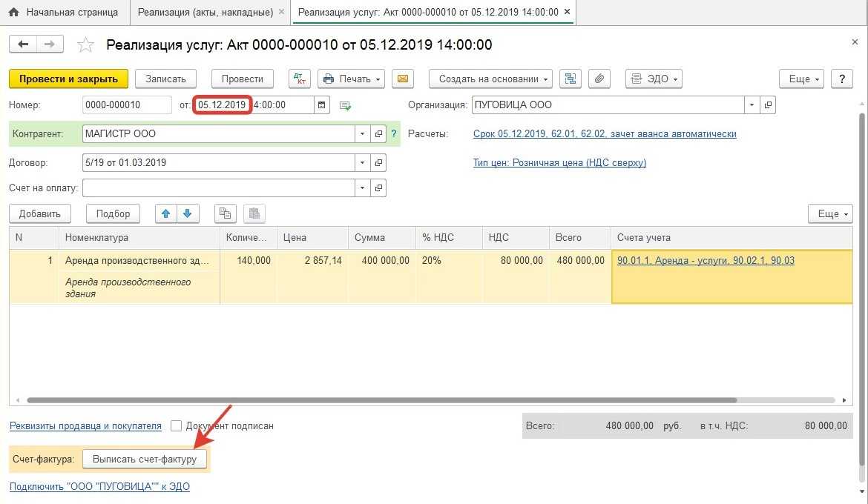This screenshot has width=868, height=504.
Task: Toggle the Документ подписан checkbox
Action: [x=176, y=426]
